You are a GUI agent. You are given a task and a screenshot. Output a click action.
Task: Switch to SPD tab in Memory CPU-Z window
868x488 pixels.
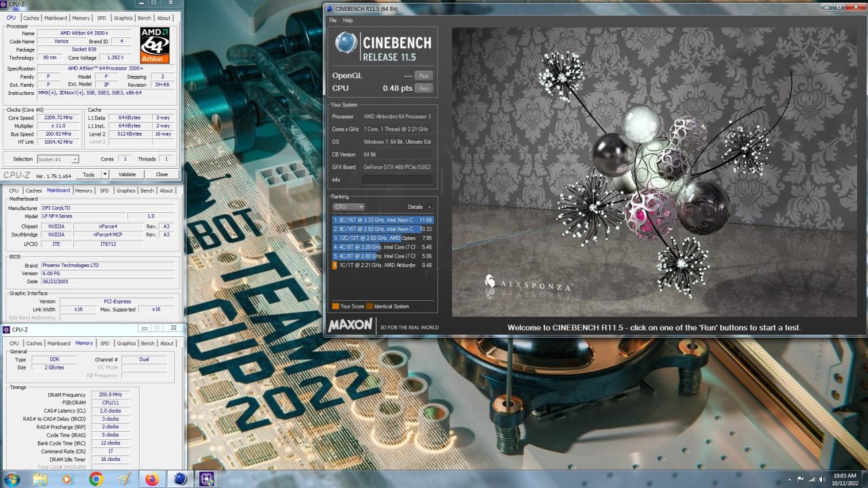coord(104,344)
